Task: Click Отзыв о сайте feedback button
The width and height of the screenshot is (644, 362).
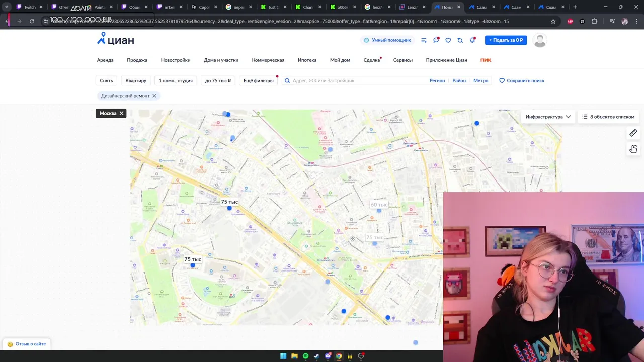Action: pos(27,344)
